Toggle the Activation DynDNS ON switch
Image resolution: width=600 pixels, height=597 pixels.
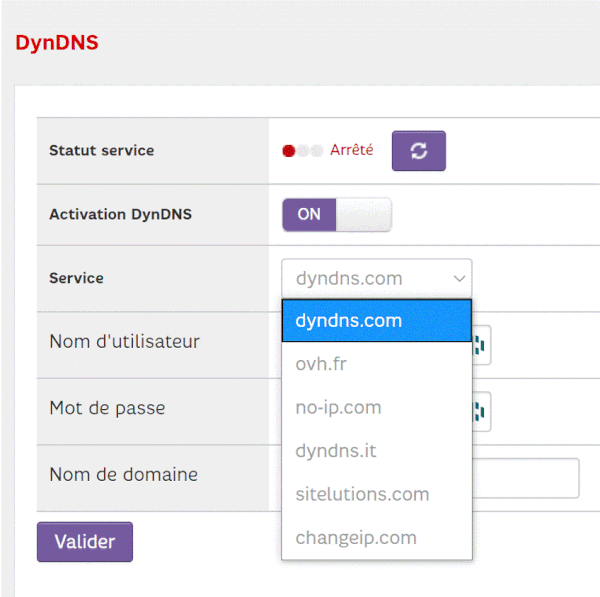coord(336,214)
